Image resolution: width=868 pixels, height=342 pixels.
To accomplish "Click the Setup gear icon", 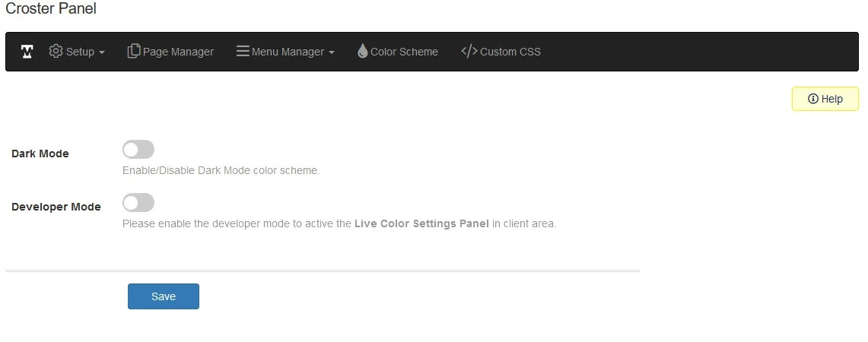I will point(56,51).
